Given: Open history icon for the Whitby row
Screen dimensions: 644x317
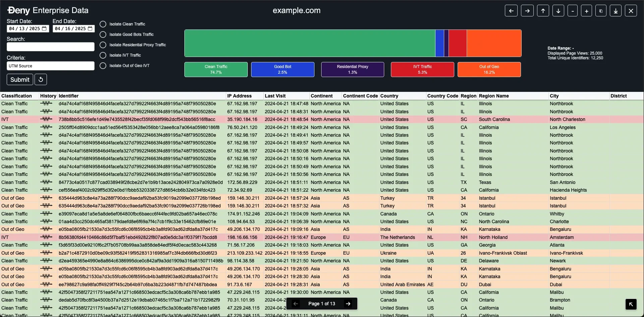Looking at the screenshot, I should tap(46, 214).
